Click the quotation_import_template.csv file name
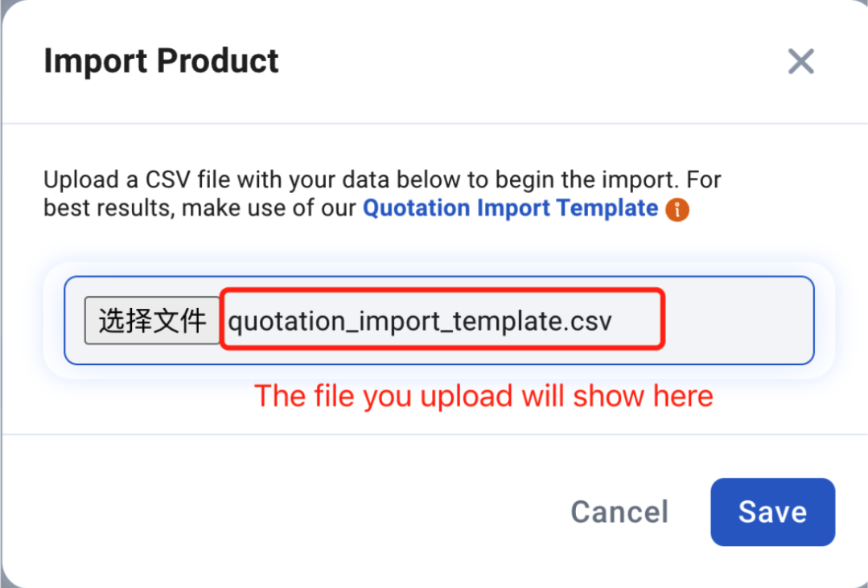Screen dimensions: 868x588 tap(420, 322)
